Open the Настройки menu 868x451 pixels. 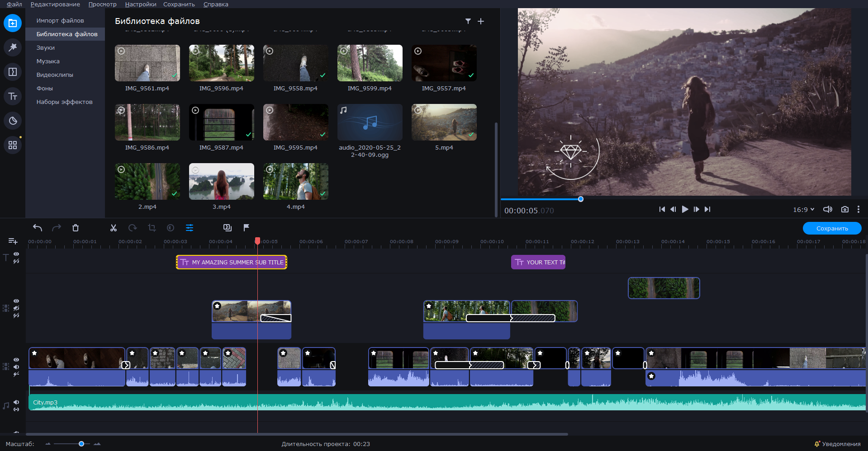click(x=141, y=4)
